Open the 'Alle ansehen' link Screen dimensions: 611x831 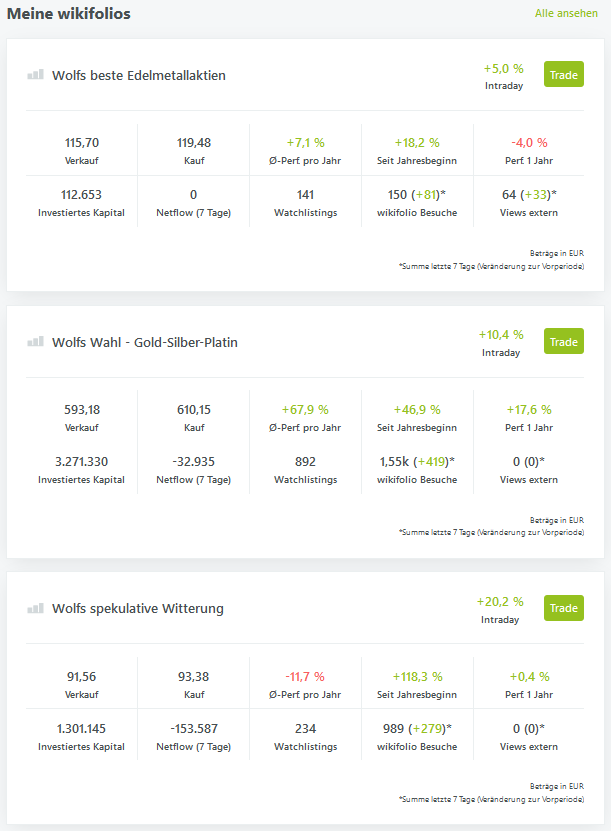click(566, 14)
